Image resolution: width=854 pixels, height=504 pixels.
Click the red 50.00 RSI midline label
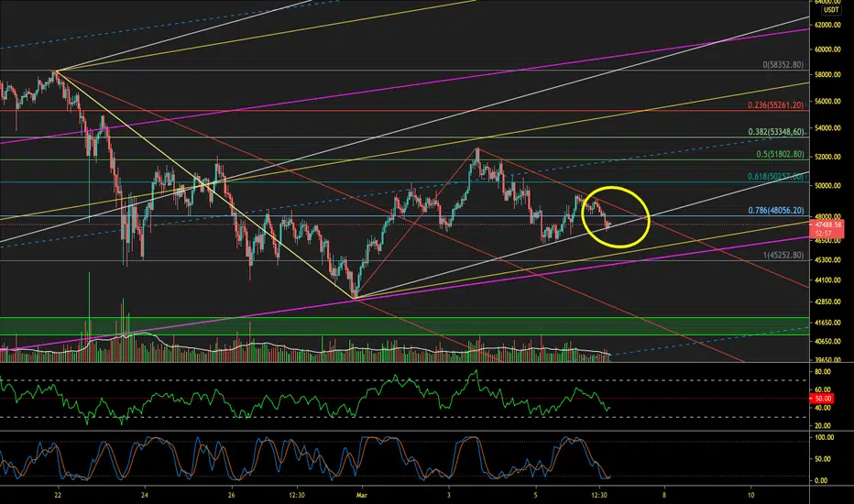[x=823, y=399]
